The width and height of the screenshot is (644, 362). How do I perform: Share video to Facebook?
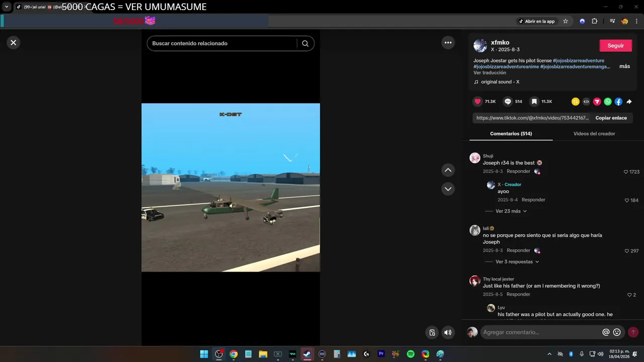(x=618, y=102)
